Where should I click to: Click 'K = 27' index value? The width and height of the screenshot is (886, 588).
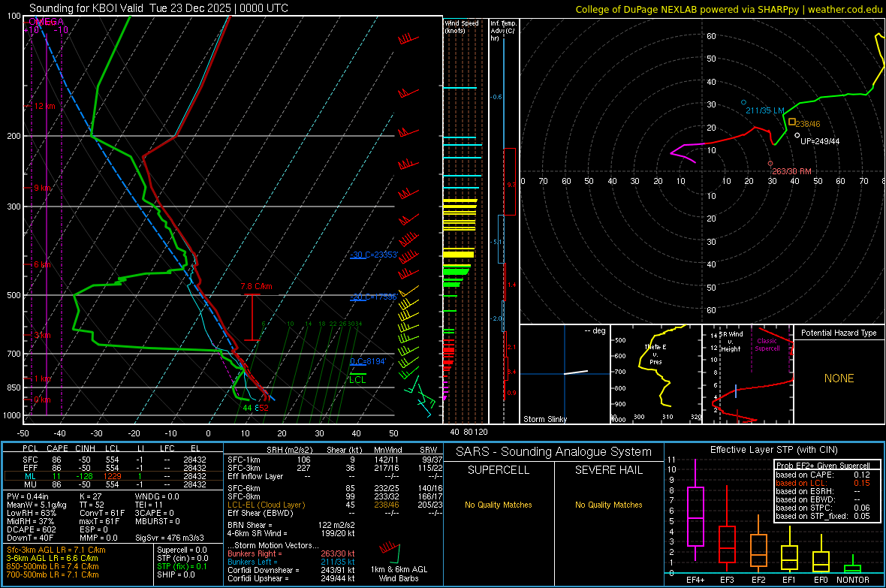pos(90,496)
